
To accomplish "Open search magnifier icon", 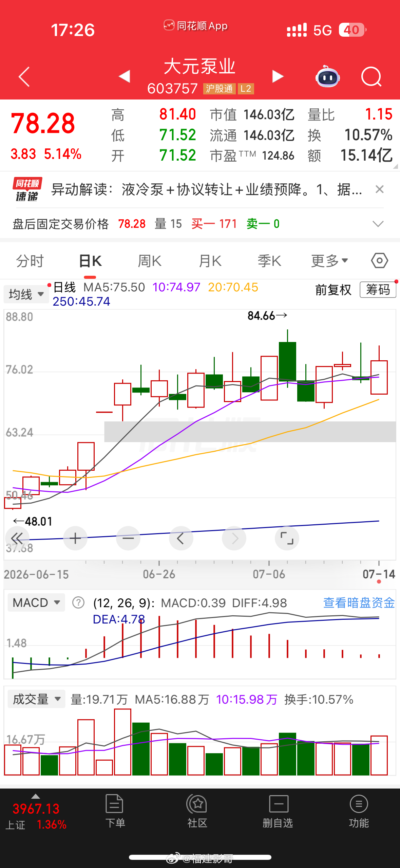I will point(371,76).
